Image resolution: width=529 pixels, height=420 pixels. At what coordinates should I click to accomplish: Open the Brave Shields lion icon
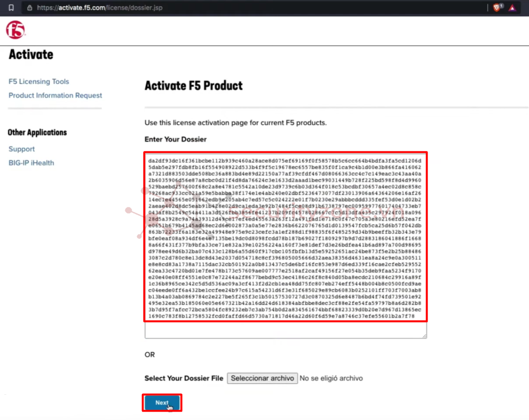coord(498,8)
